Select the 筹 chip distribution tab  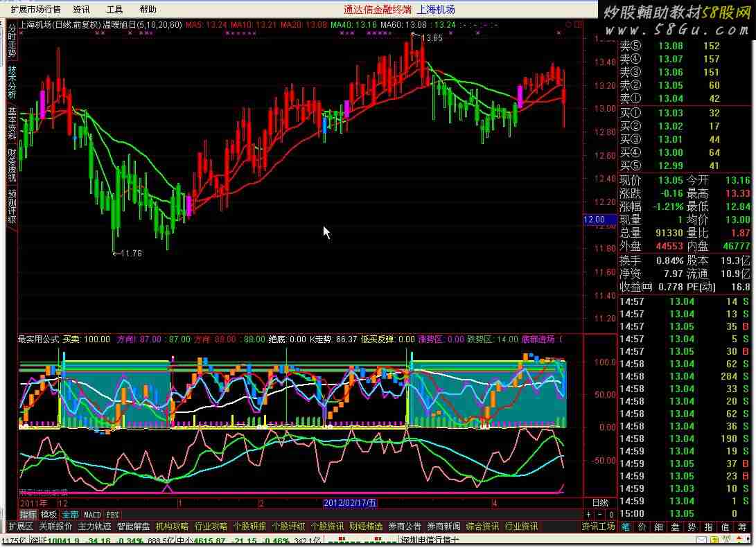(743, 527)
